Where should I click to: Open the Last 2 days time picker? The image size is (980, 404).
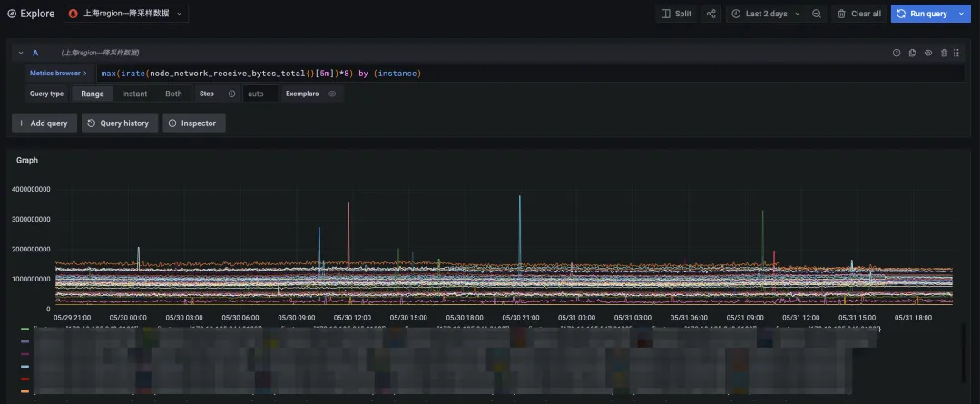coord(765,14)
